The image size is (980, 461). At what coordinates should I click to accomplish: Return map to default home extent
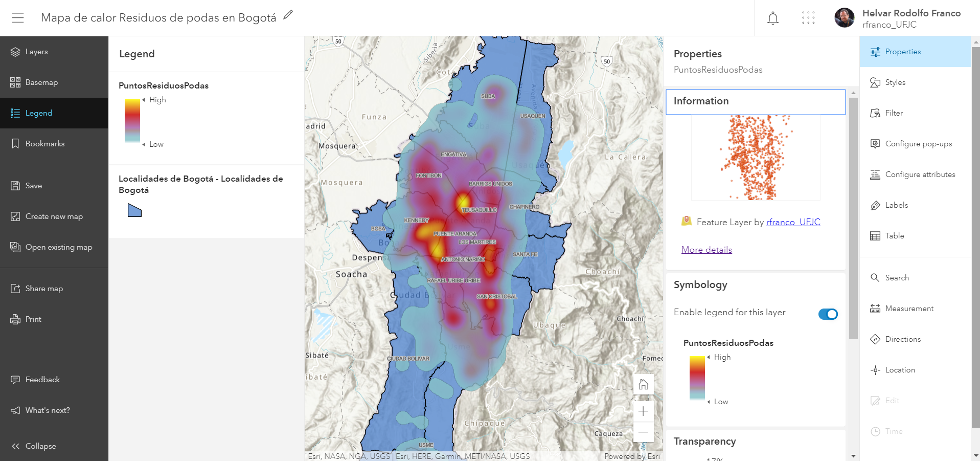coord(643,385)
